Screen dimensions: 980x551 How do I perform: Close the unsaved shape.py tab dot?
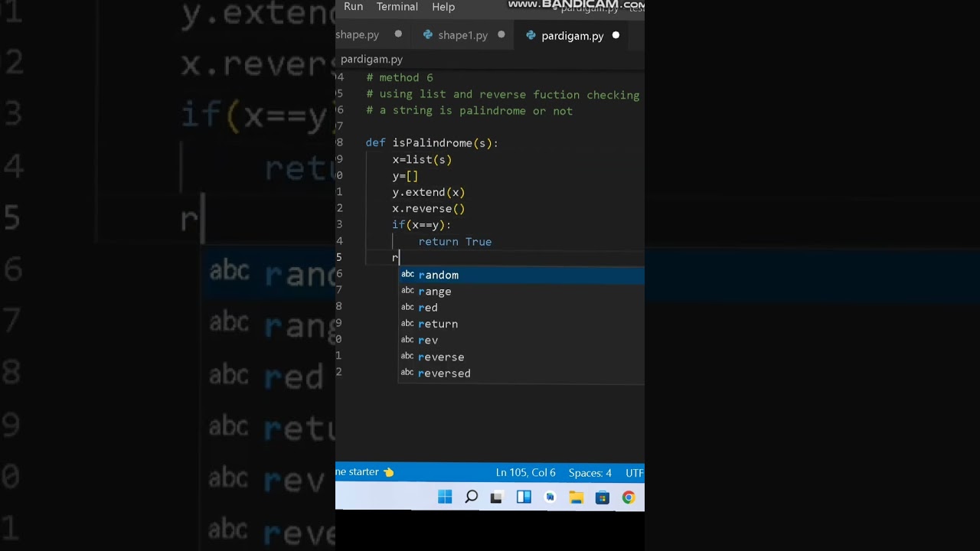(398, 34)
